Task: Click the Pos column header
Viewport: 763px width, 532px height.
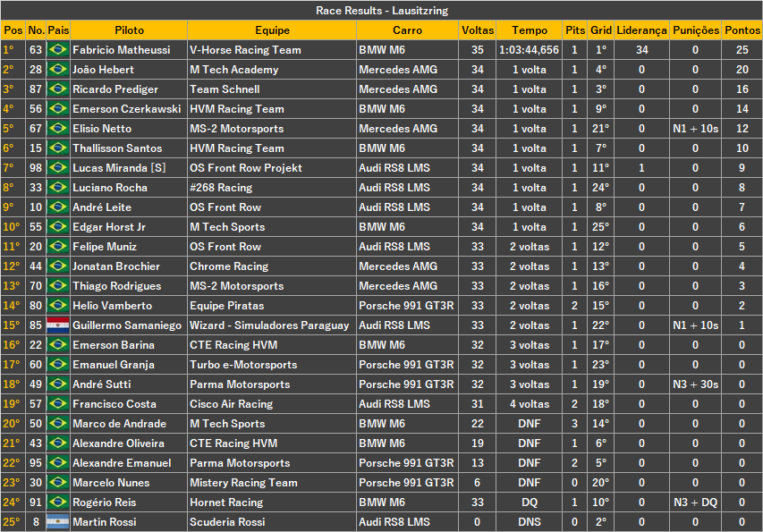Action: [13, 30]
